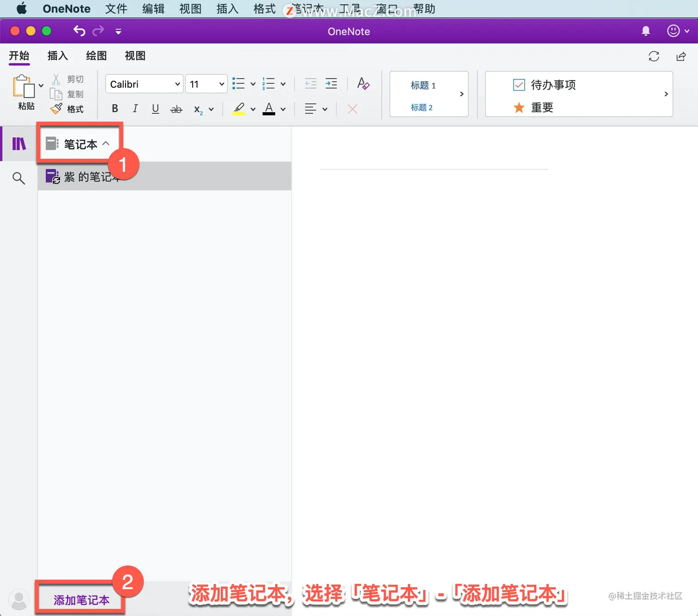Image resolution: width=698 pixels, height=616 pixels.
Task: Click the bulleted list icon
Action: click(239, 84)
